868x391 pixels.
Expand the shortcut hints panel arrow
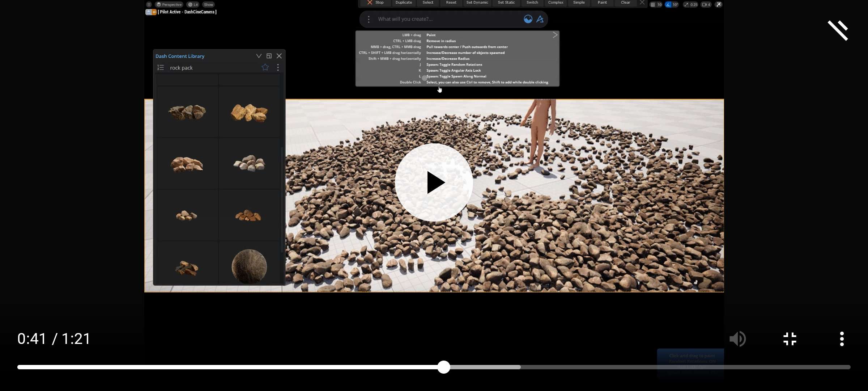click(555, 35)
